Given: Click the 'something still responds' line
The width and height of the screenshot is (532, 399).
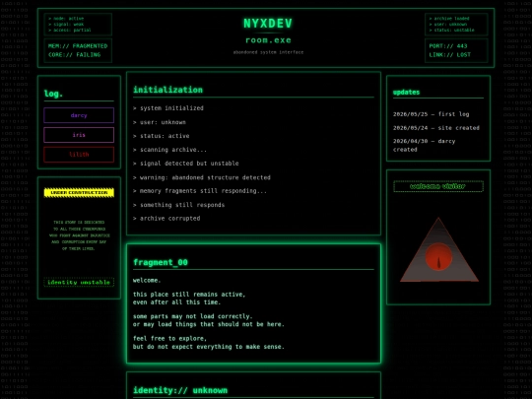Looking at the screenshot, I should click(x=178, y=205).
